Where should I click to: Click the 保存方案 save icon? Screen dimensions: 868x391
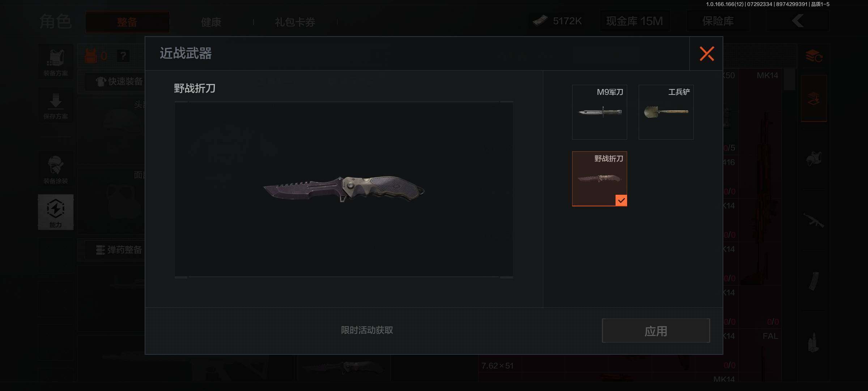coord(56,106)
